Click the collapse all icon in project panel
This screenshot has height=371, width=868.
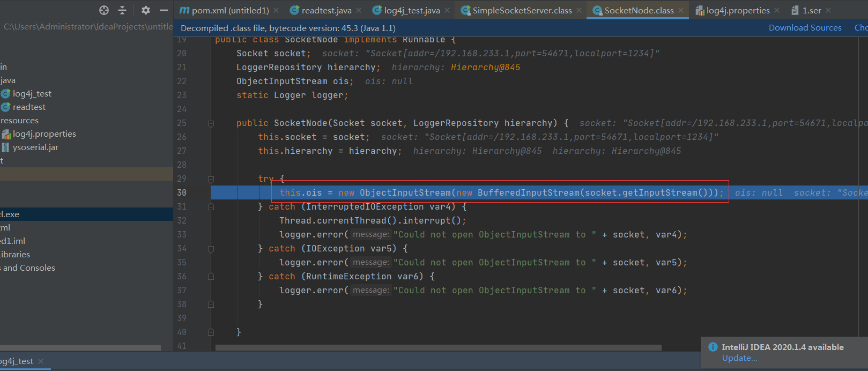[x=122, y=10]
